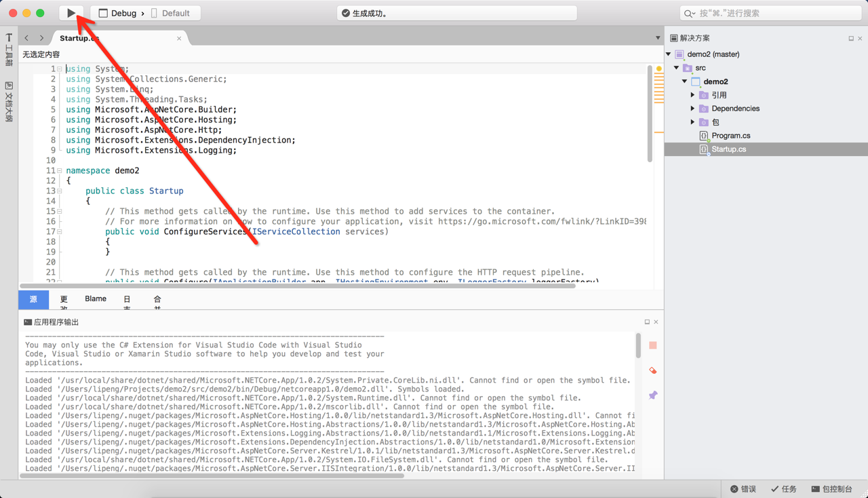Switch to the 源 source view tab
This screenshot has height=498, width=868.
pos(33,299)
